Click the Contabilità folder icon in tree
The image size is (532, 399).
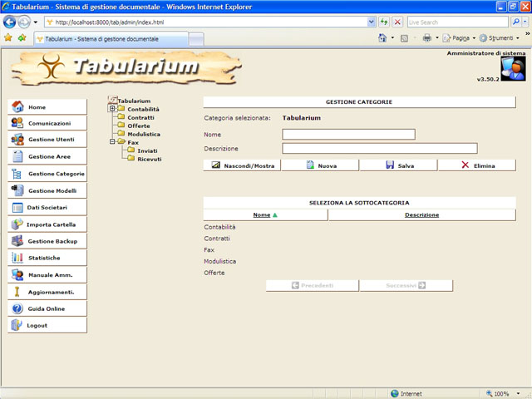[121, 109]
